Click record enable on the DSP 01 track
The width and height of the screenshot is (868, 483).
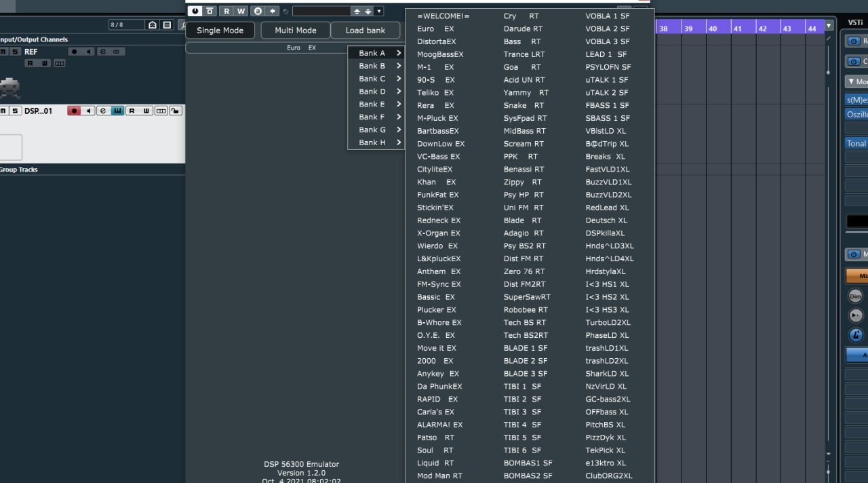pyautogui.click(x=75, y=111)
